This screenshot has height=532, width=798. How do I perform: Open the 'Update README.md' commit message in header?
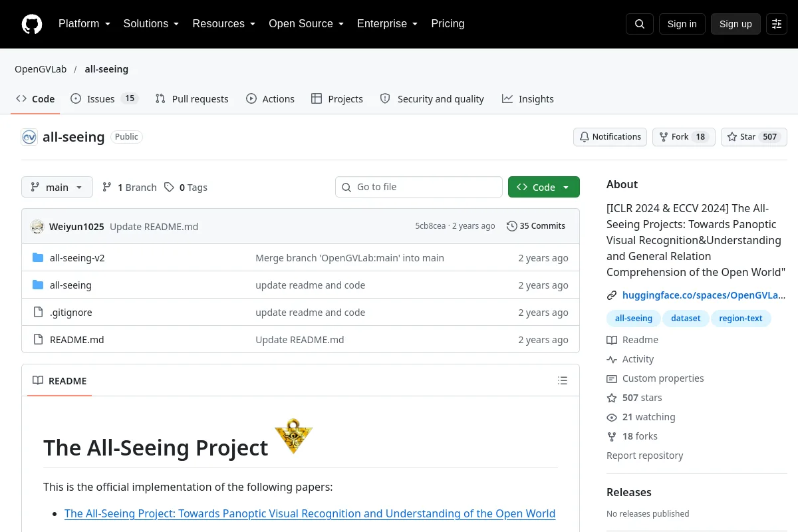pyautogui.click(x=154, y=227)
